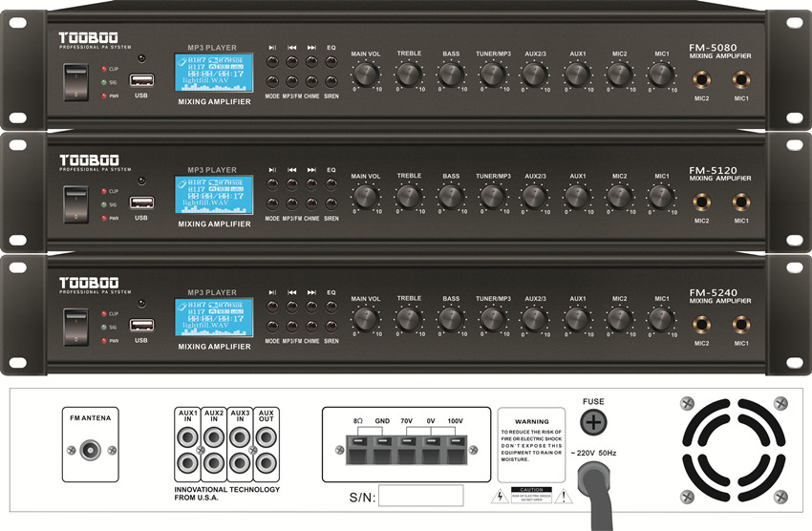Image resolution: width=812 pixels, height=531 pixels.
Task: Click the FM ANTENA connector on rear panel
Action: (90, 450)
